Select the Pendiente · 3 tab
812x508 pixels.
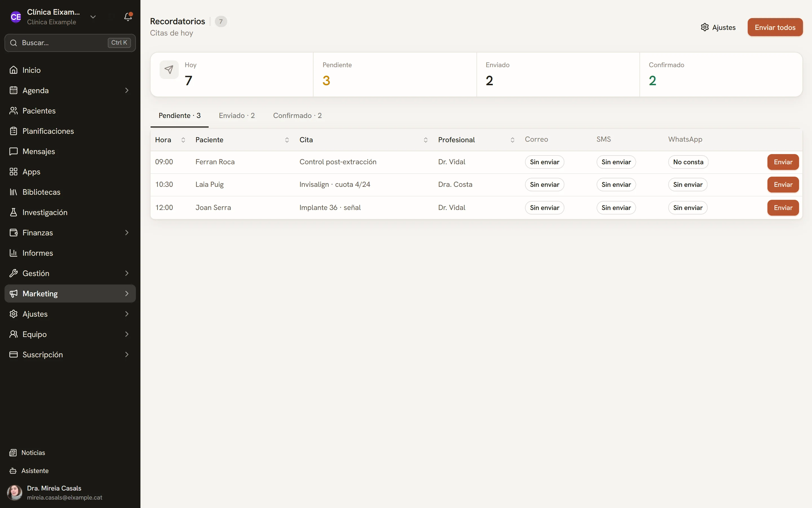[180, 116]
